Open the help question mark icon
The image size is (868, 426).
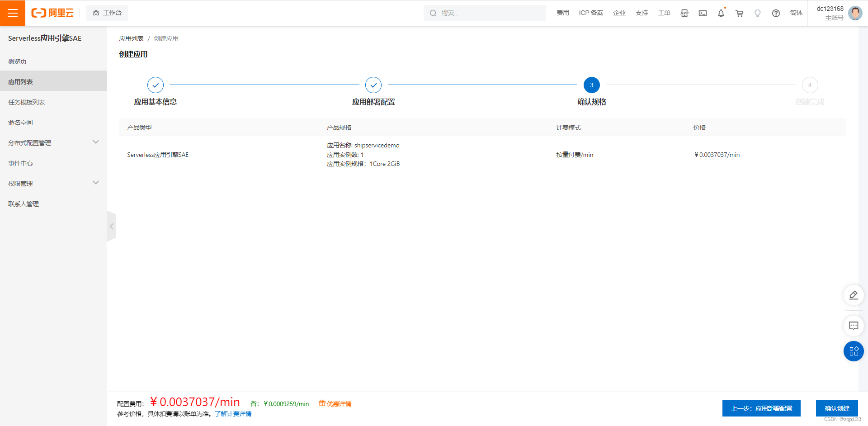click(x=776, y=13)
